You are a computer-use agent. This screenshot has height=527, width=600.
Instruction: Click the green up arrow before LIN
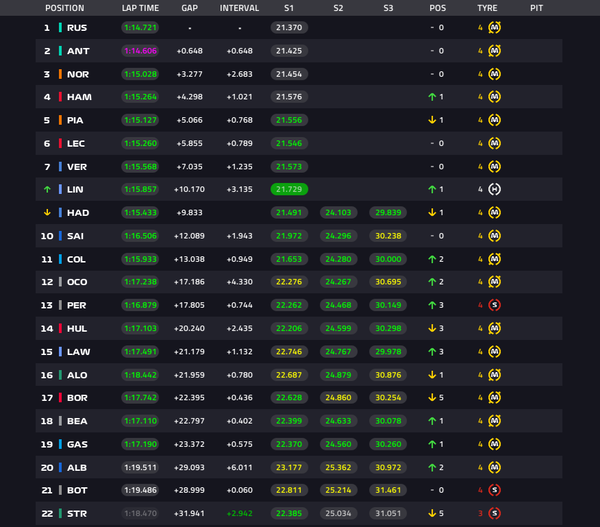coord(47,189)
